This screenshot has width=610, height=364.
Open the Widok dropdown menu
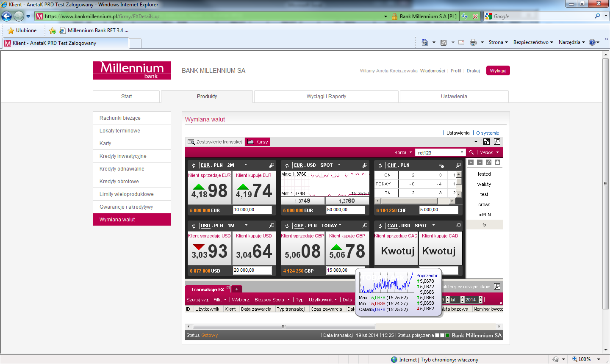point(489,152)
